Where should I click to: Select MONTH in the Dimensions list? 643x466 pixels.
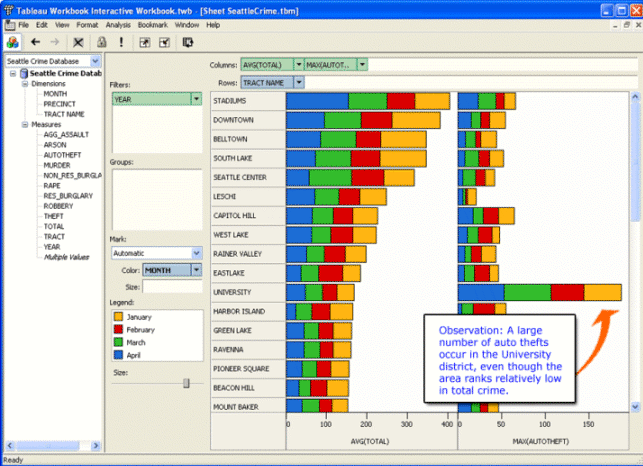coord(55,94)
